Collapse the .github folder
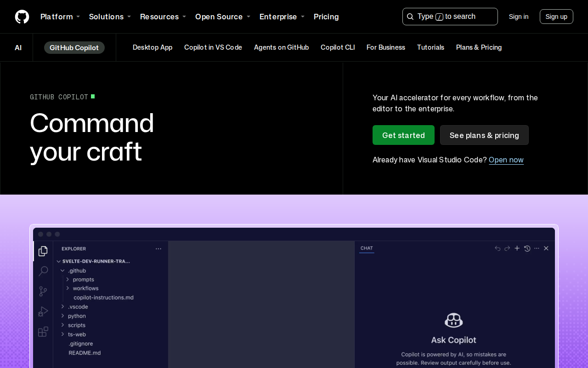The height and width of the screenshot is (368, 588). coord(73,270)
